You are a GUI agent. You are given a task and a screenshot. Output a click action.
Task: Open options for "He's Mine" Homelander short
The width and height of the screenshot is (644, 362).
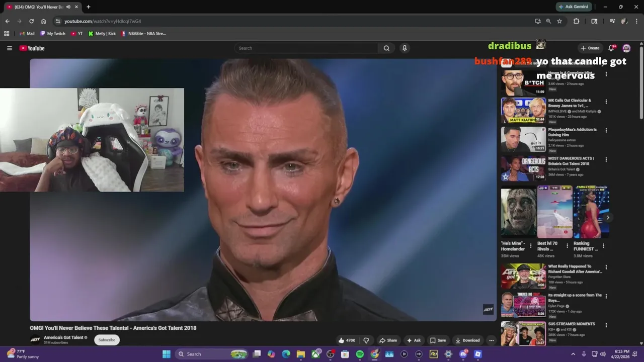click(531, 246)
